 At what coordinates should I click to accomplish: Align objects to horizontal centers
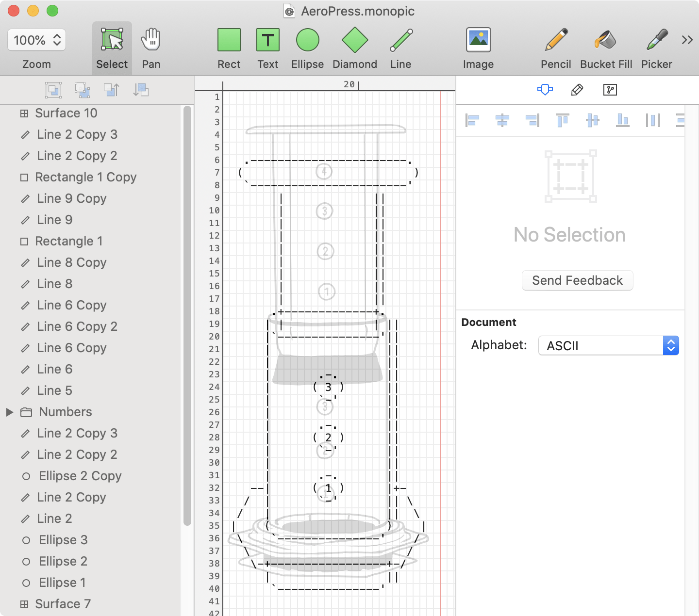[x=502, y=120]
